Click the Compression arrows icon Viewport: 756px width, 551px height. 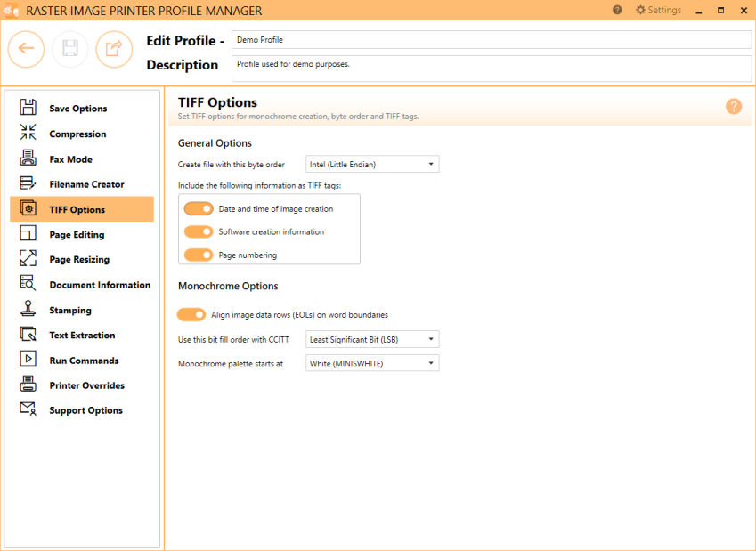(28, 132)
